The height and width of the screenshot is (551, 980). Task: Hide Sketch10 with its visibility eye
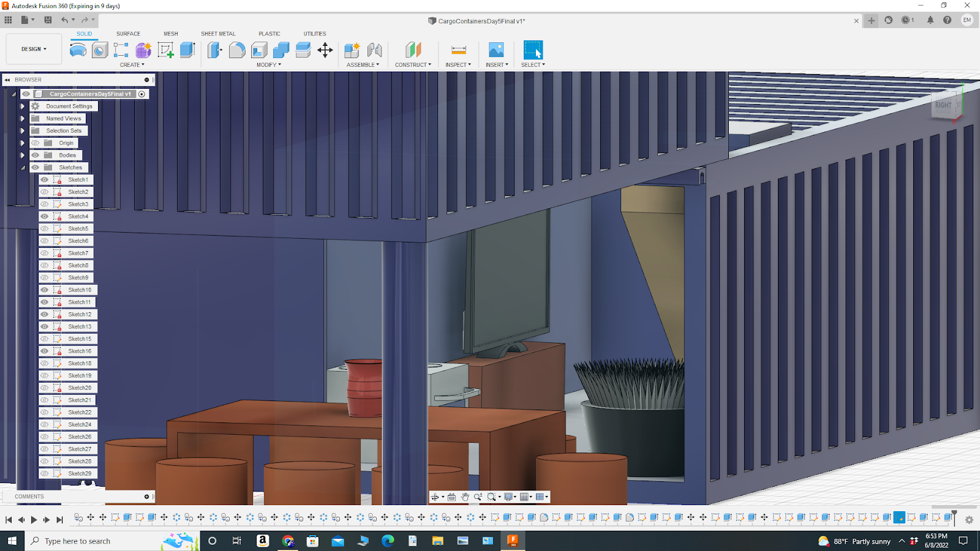tap(44, 290)
